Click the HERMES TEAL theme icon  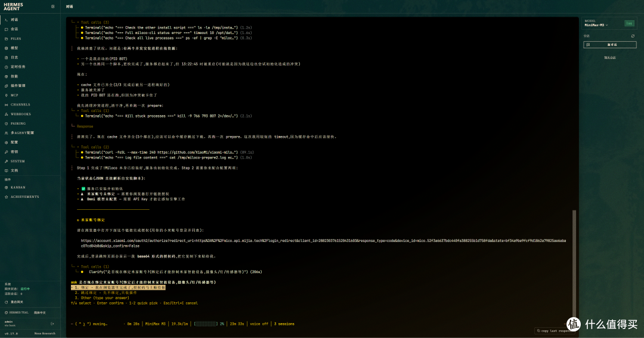coord(6,312)
